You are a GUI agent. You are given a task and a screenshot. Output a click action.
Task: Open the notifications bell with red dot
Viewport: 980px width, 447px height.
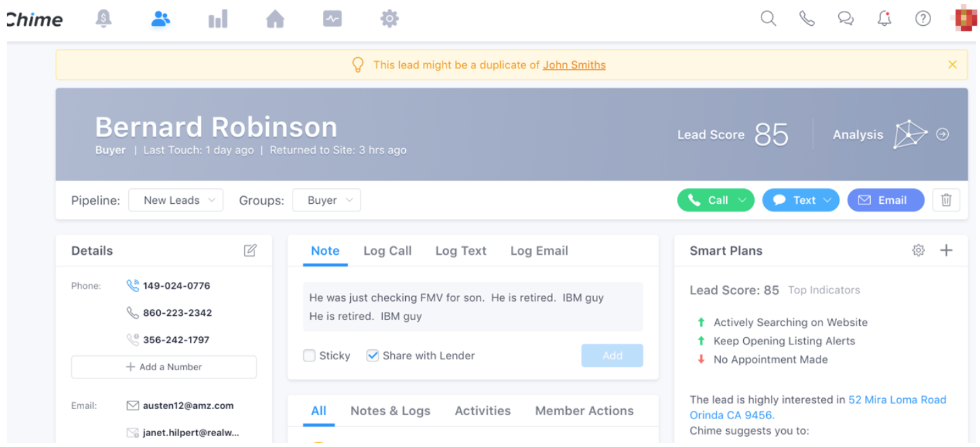click(x=884, y=19)
